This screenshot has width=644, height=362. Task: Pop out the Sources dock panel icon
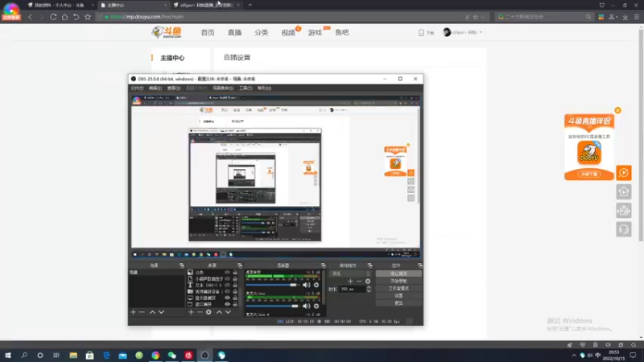(240, 265)
